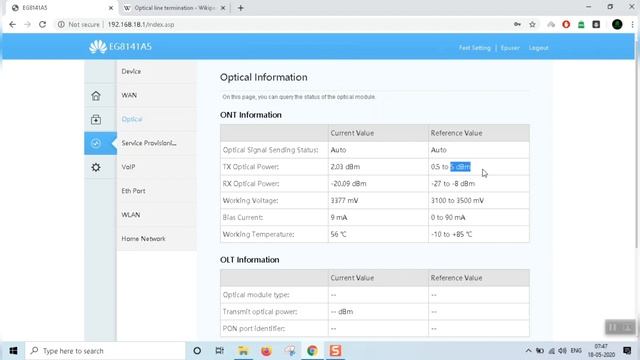Open the WAN menu item

157,95
